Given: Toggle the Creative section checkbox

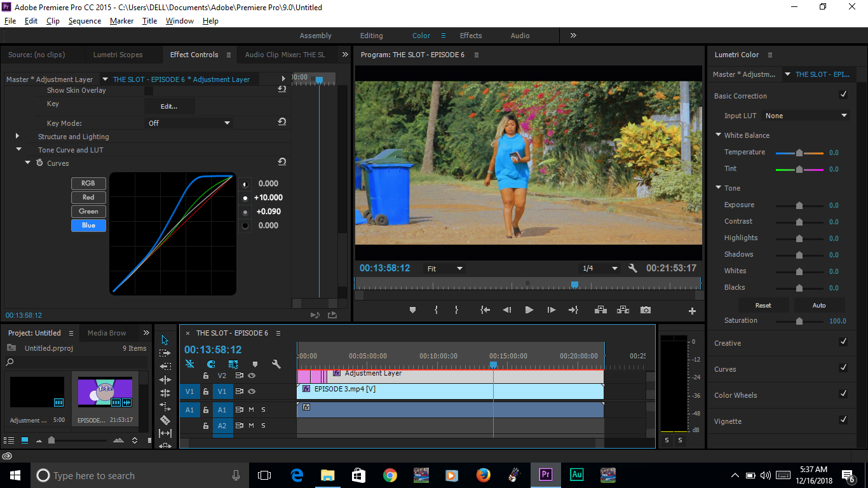Looking at the screenshot, I should coord(843,342).
